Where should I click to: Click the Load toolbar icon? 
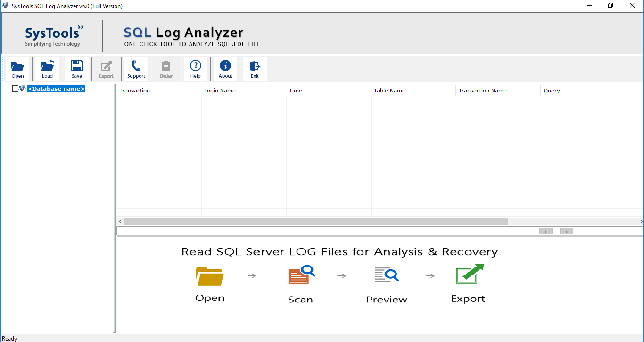pos(47,69)
